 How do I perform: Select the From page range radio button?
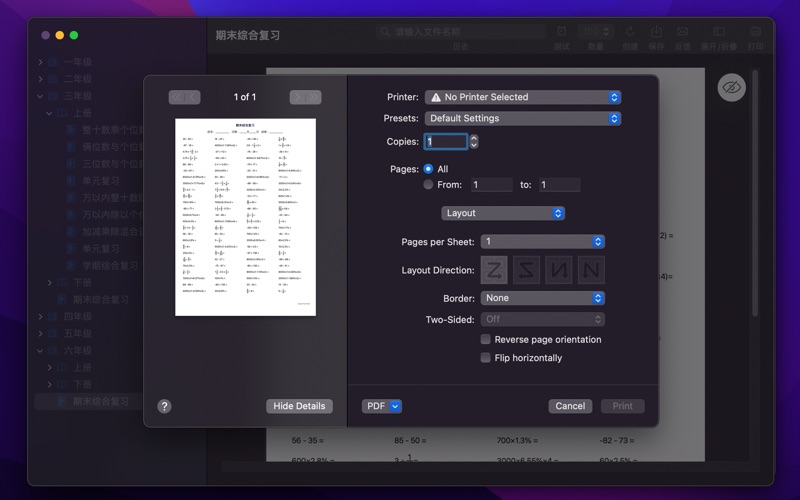[x=428, y=185]
